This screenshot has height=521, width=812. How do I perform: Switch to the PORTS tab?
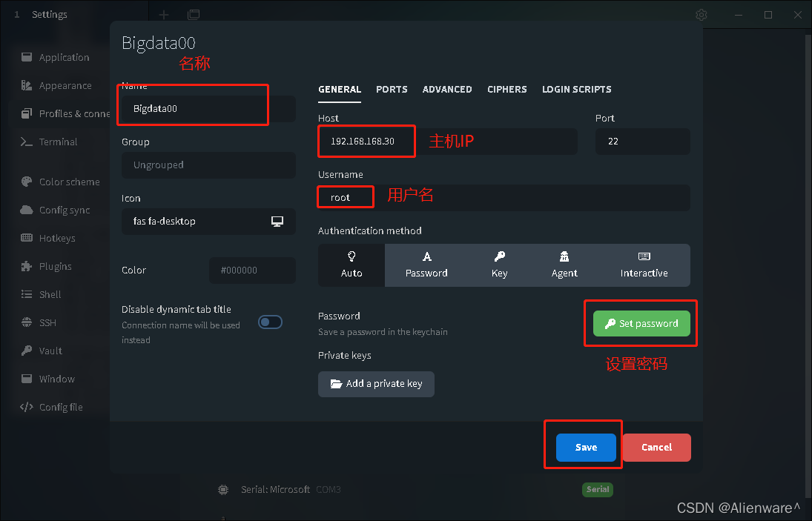tap(392, 90)
